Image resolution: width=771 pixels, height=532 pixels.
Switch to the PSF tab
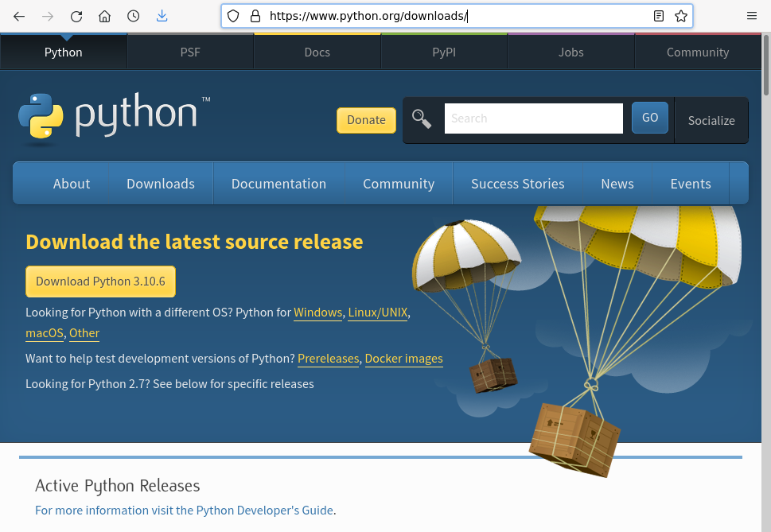(x=189, y=52)
